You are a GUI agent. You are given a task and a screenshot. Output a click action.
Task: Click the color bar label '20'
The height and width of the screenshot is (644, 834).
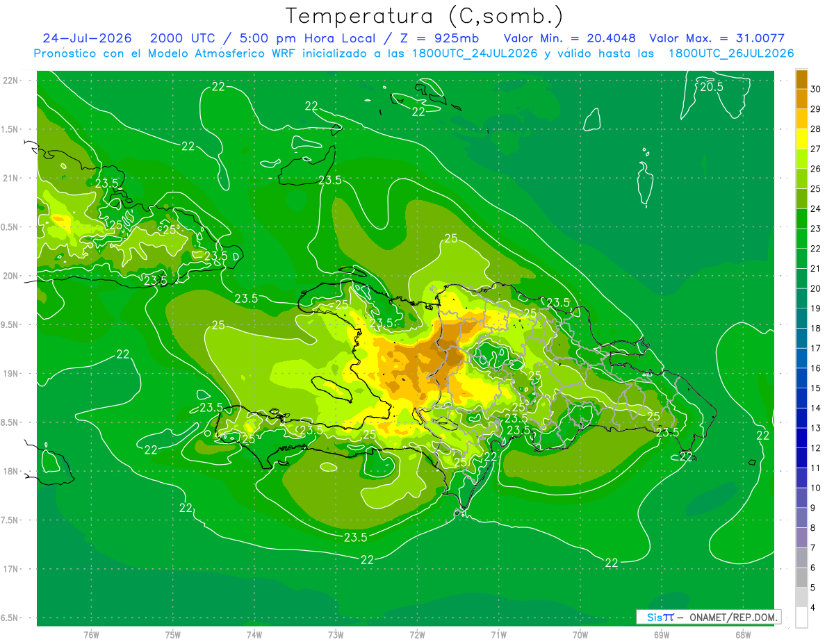(x=816, y=288)
